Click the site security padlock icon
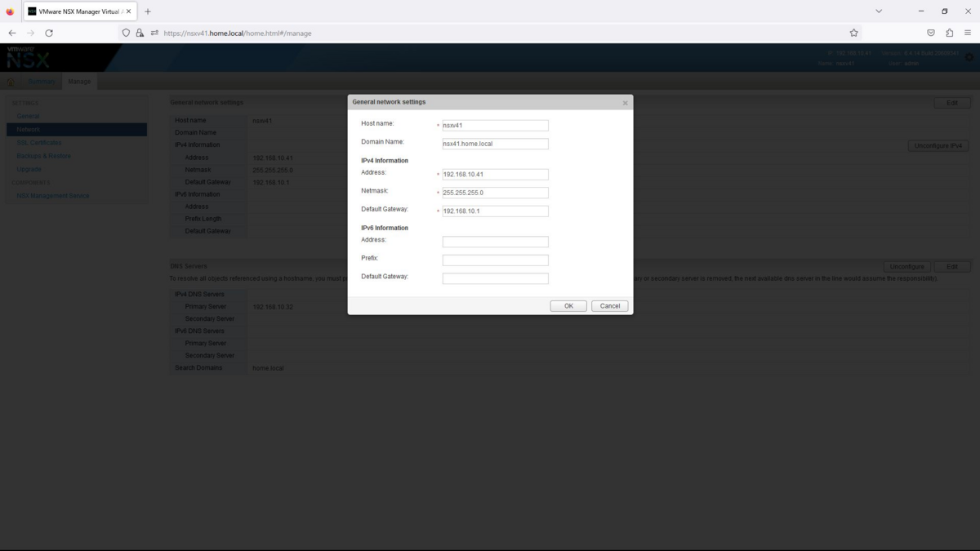Viewport: 980px width, 551px height. click(140, 33)
